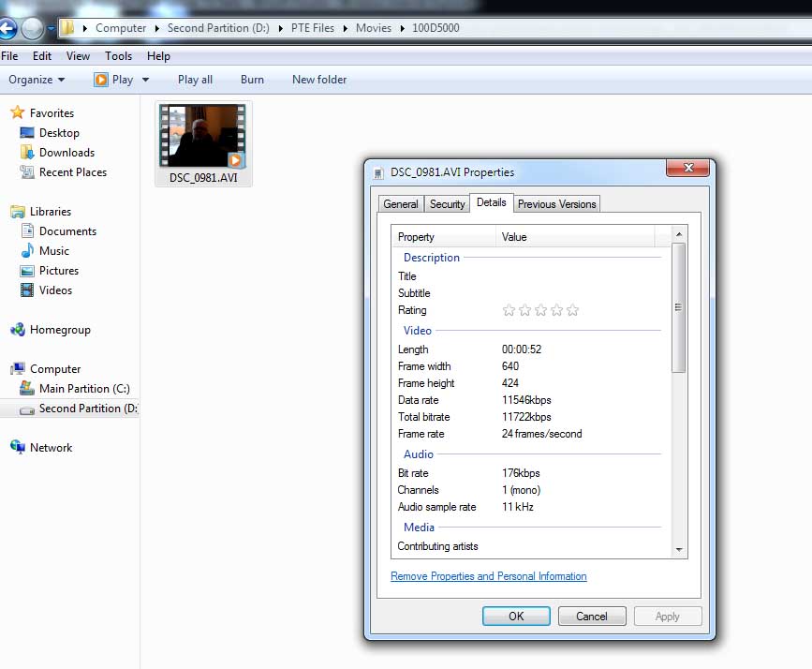
Task: Click Remove Properties and Personal Information link
Action: 488,576
